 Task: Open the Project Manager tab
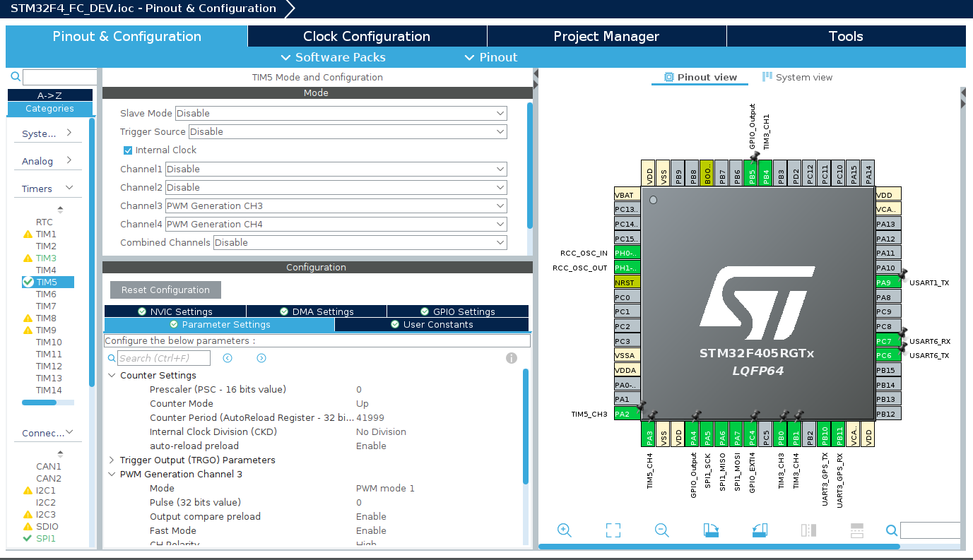[x=606, y=36]
